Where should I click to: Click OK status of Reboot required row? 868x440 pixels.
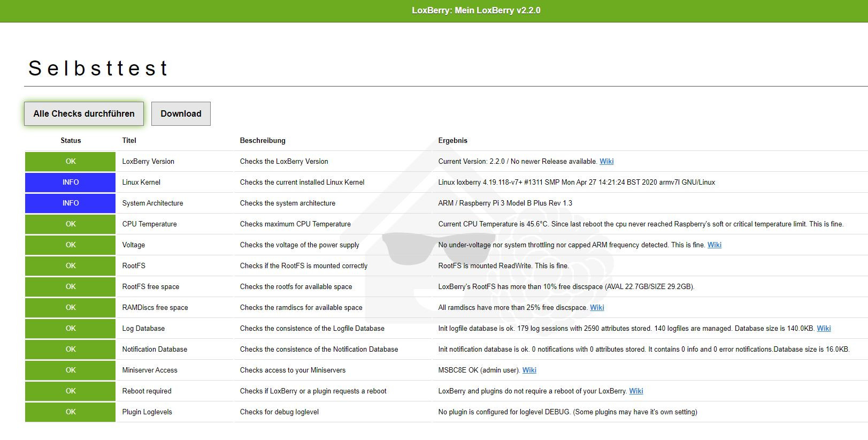pos(70,391)
